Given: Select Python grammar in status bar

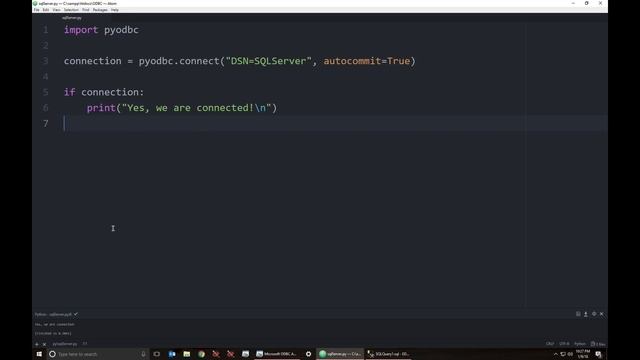Looking at the screenshot, I should (x=580, y=344).
